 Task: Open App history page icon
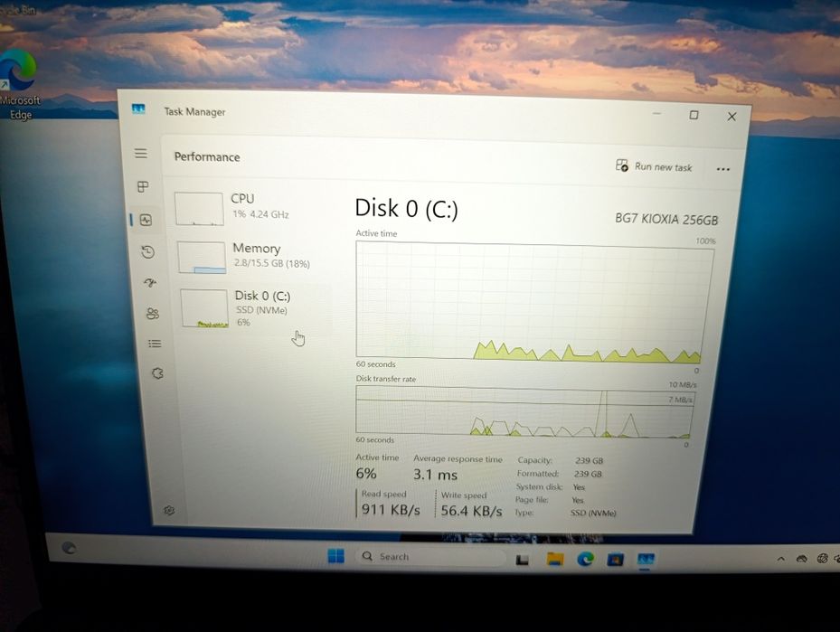tap(148, 251)
